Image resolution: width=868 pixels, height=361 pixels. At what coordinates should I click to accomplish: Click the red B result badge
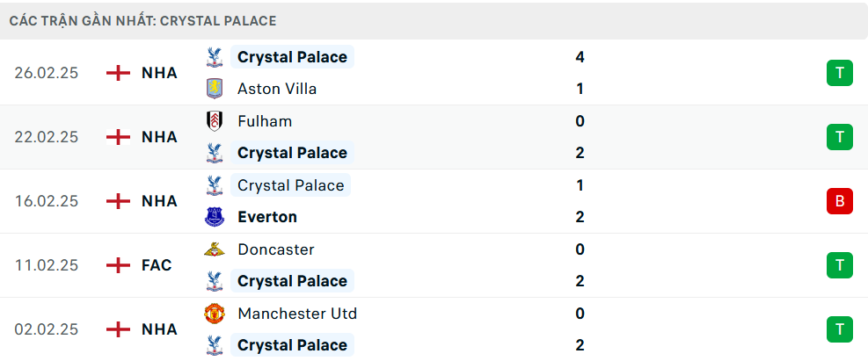(839, 201)
